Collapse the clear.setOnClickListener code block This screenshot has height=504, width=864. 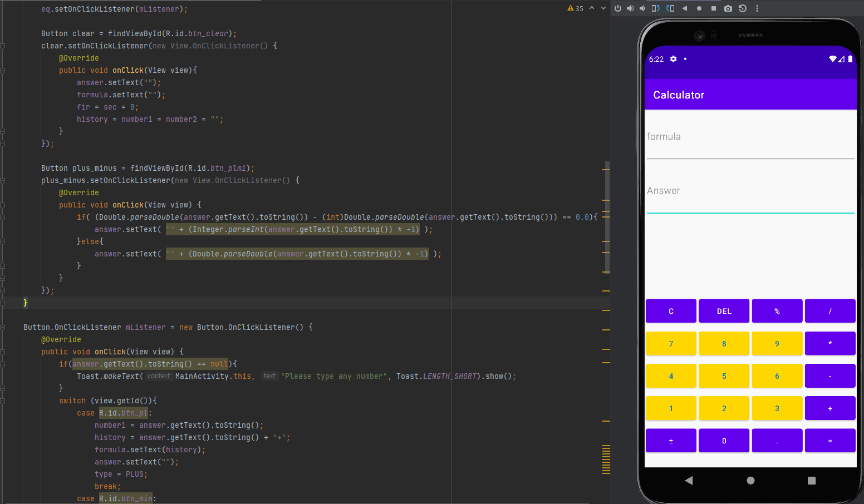3,46
